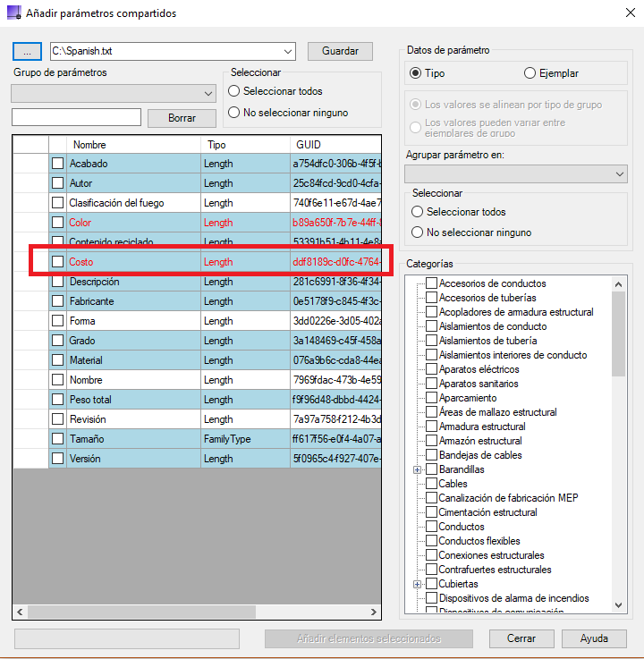Check the Acabado parameter checkbox
This screenshot has width=644, height=659.
tap(57, 164)
